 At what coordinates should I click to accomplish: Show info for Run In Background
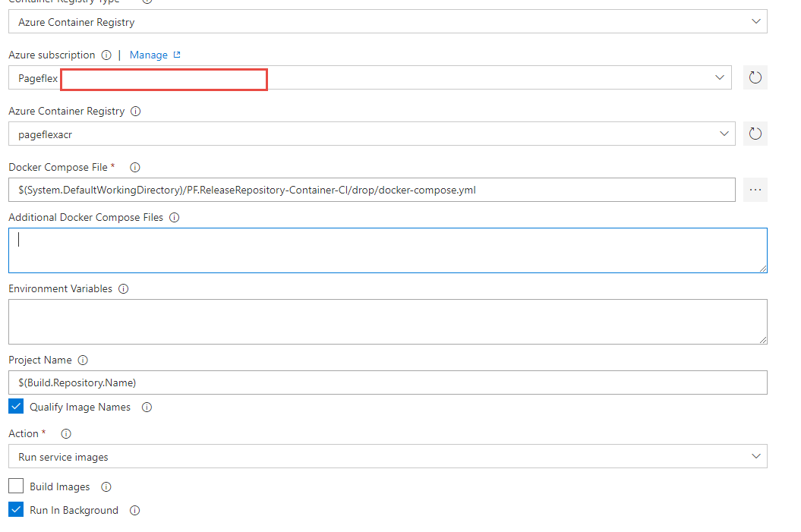[134, 511]
